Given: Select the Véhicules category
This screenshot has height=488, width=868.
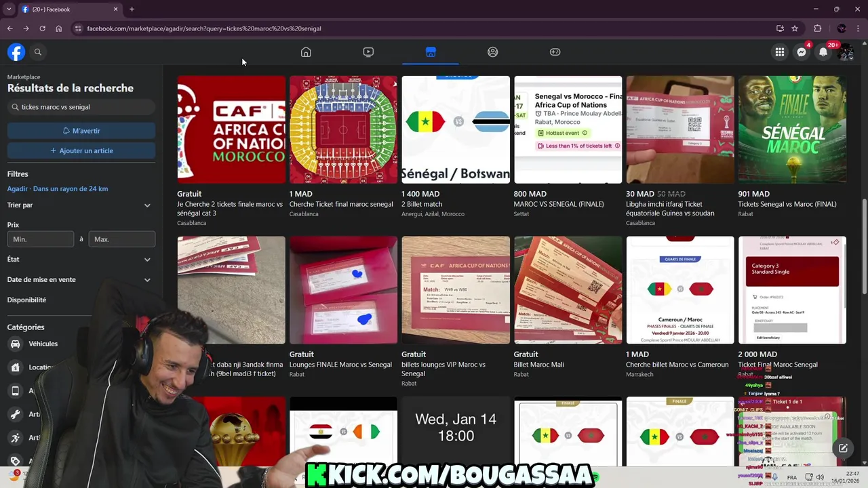Looking at the screenshot, I should coord(43,344).
